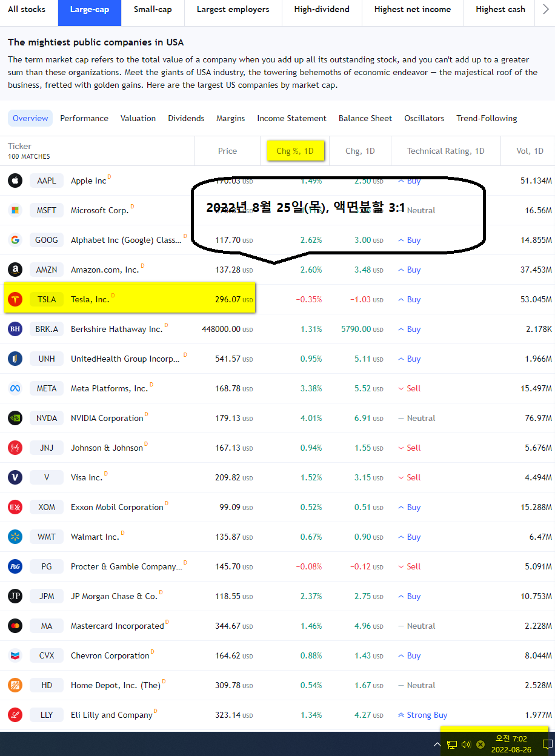Click Tesla's -0.35% change value
This screenshot has height=756, width=555.
tap(309, 299)
